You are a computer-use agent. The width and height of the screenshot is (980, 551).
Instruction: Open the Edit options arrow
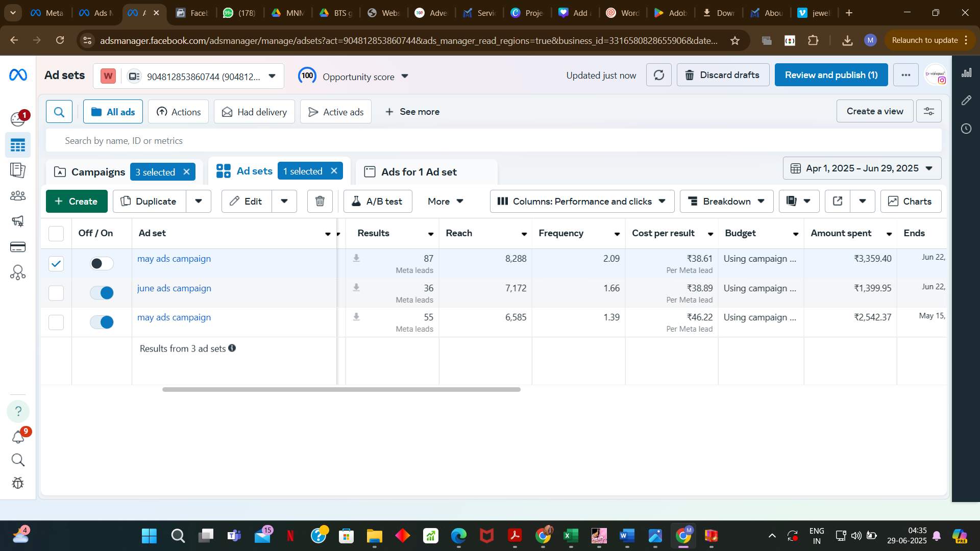pos(284,201)
